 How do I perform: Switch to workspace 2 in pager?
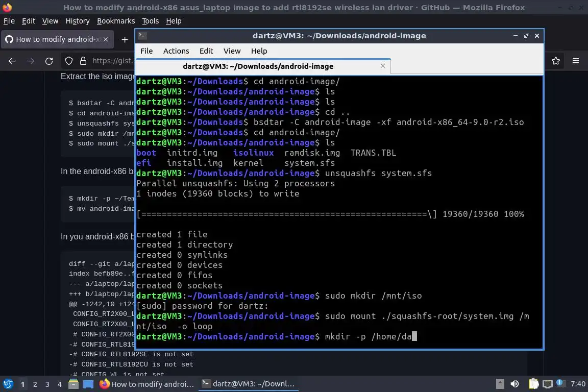pyautogui.click(x=35, y=384)
